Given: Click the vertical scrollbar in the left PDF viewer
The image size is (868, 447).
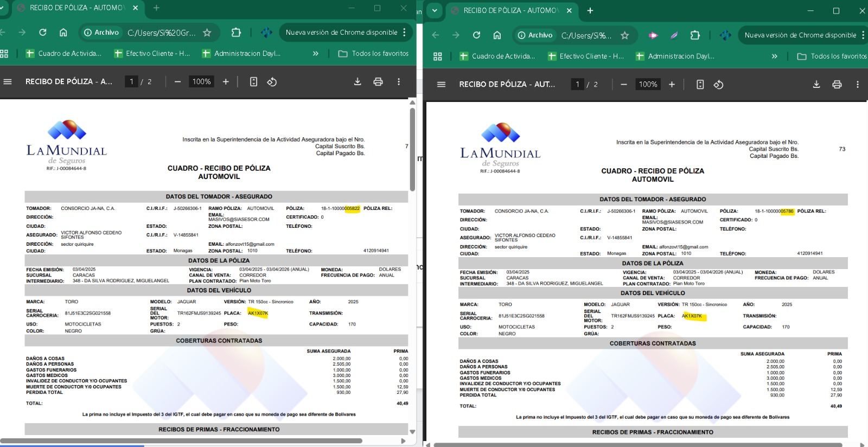Looking at the screenshot, I should click(412, 149).
